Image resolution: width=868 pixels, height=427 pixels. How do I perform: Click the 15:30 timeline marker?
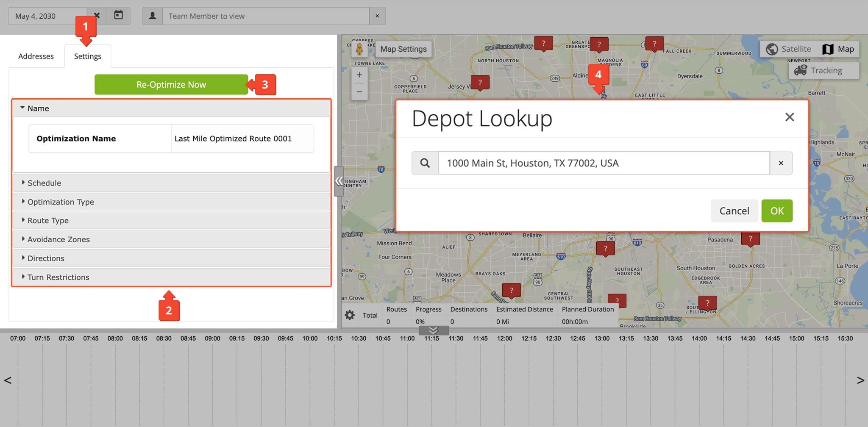845,338
